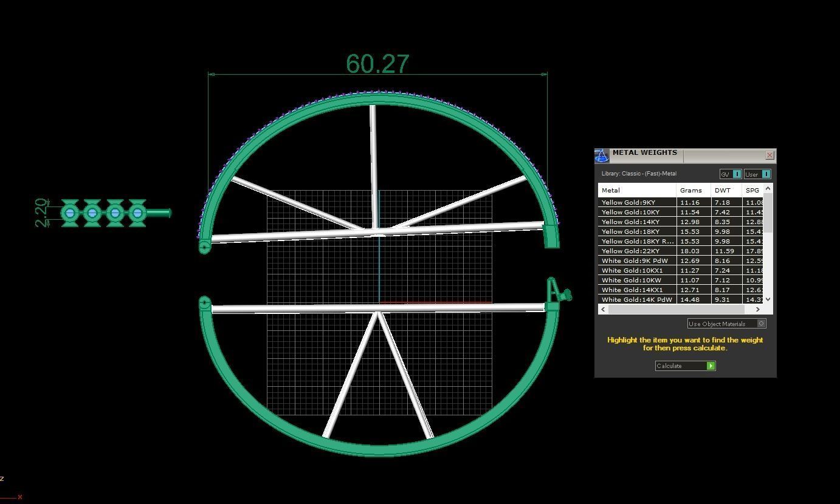Click the Calculate button
The height and width of the screenshot is (504, 840).
pos(685,366)
